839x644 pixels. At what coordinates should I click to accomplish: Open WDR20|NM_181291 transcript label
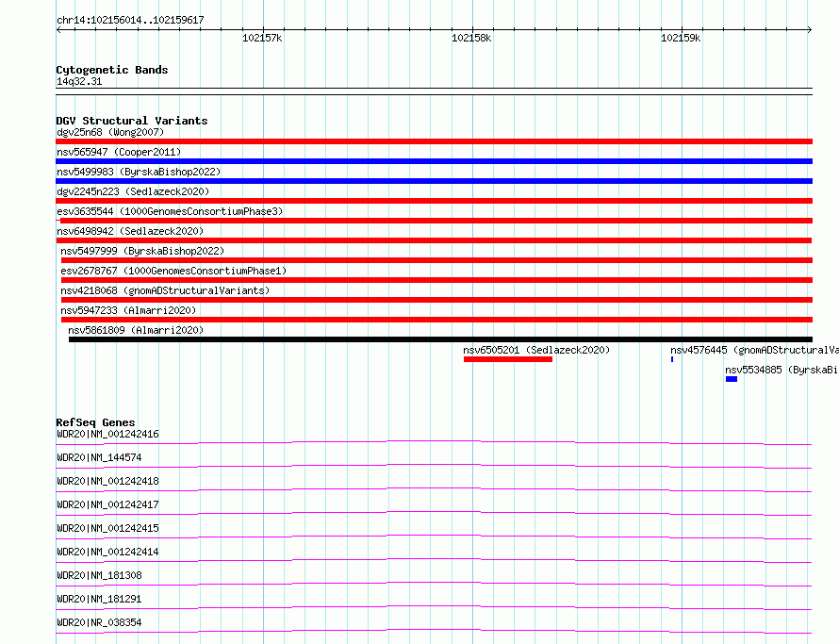point(99,599)
